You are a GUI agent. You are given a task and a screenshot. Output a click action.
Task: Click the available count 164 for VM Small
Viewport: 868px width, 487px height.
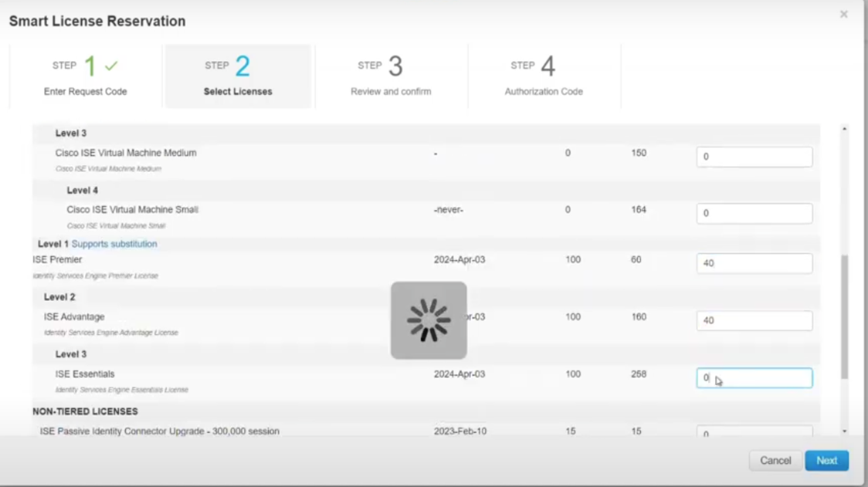[x=639, y=210]
